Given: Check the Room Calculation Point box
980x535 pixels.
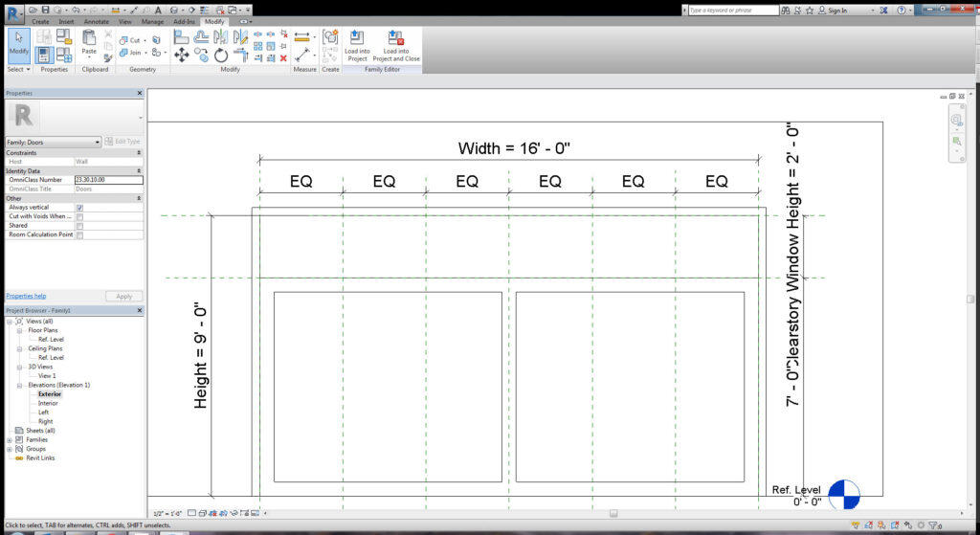Looking at the screenshot, I should pos(80,235).
